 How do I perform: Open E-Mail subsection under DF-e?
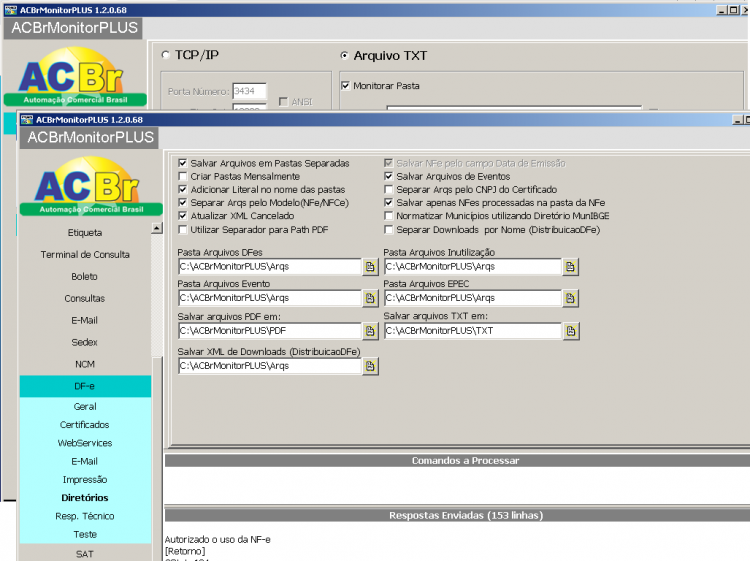tap(85, 462)
